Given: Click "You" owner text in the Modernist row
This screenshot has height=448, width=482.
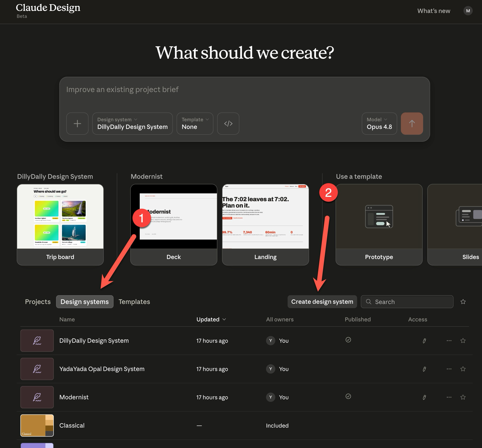Looking at the screenshot, I should pyautogui.click(x=284, y=398).
